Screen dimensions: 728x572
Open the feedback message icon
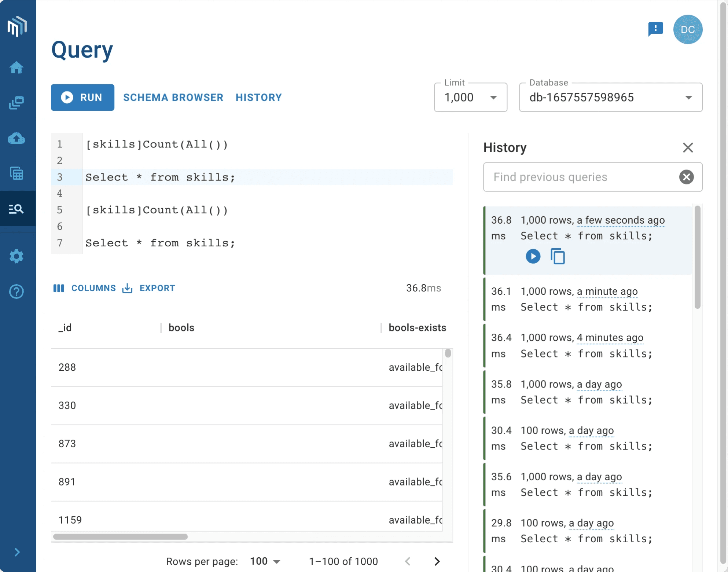pos(656,29)
